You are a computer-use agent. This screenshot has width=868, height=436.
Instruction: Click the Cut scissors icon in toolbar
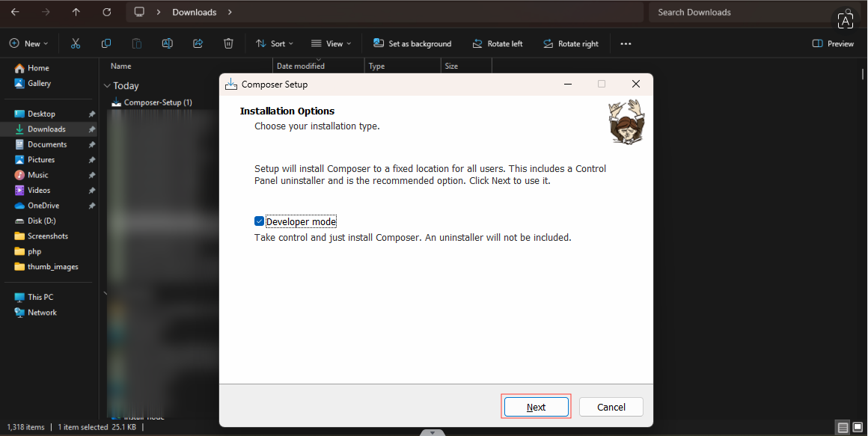click(x=76, y=43)
